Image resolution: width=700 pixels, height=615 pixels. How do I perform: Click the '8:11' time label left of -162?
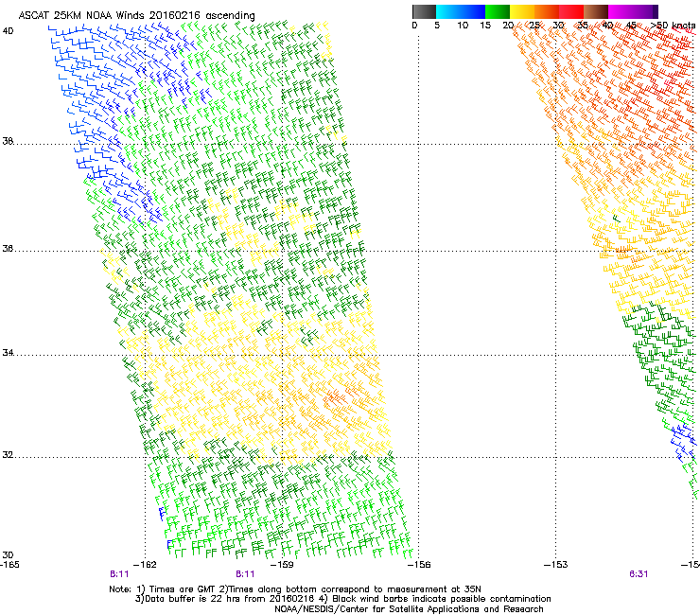(119, 574)
